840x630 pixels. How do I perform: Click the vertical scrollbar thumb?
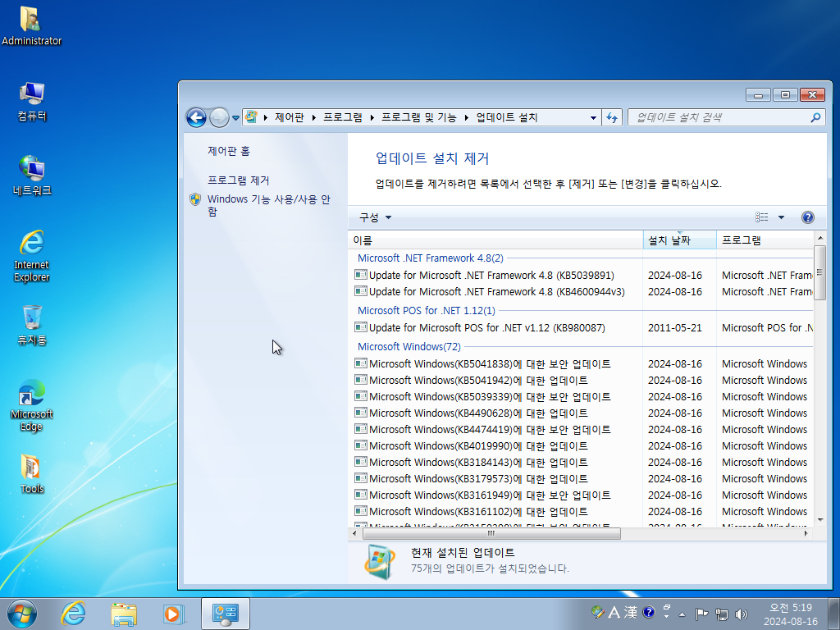(819, 272)
